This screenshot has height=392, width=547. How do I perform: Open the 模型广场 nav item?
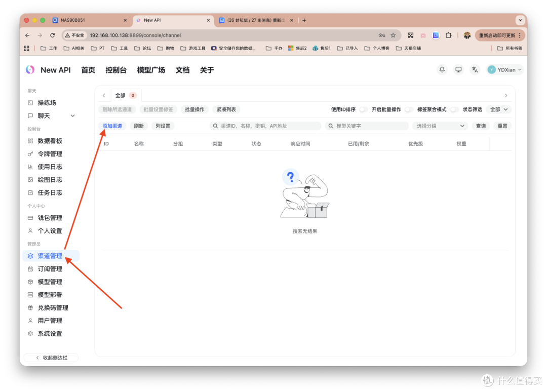pos(151,70)
